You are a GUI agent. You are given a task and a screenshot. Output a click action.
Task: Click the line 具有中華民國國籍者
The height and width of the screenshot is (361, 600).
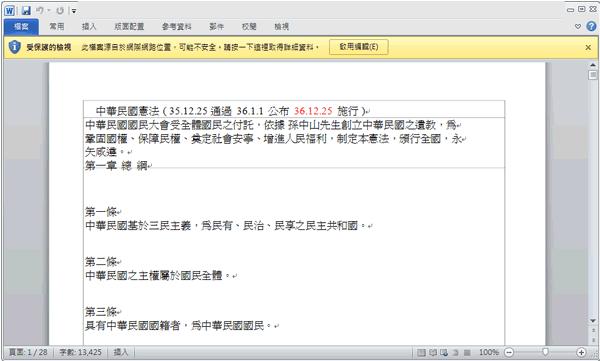(179, 326)
